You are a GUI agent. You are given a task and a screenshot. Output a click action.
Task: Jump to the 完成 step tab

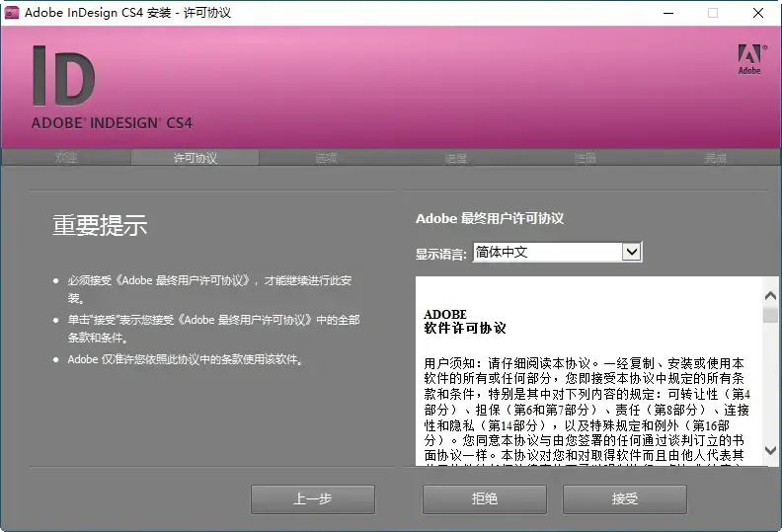[x=715, y=158]
